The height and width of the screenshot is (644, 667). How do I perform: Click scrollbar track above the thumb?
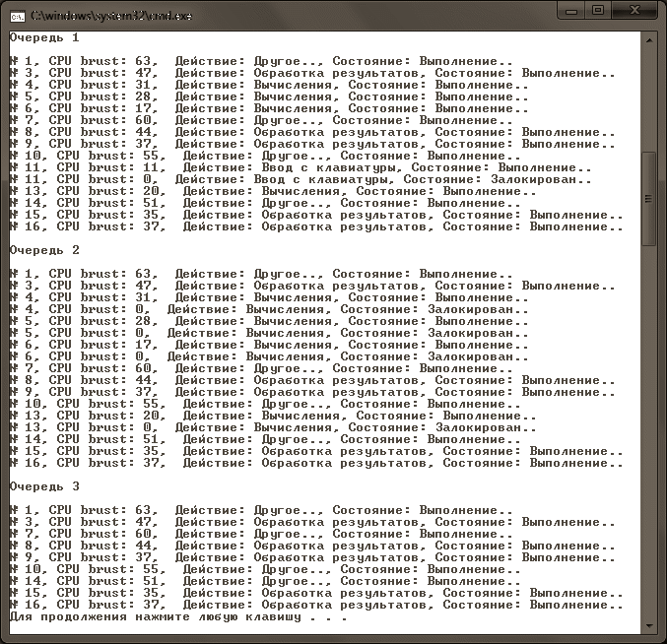647,98
